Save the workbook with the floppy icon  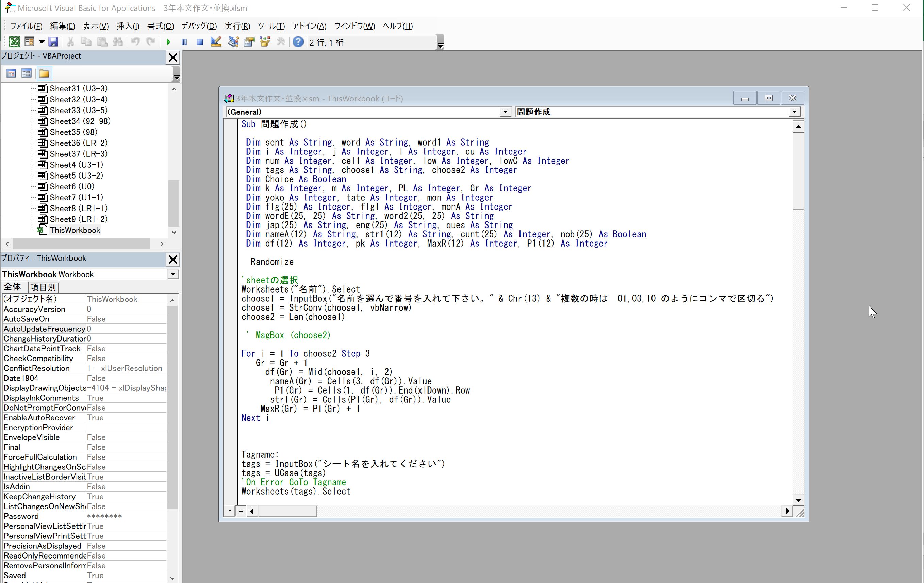(x=53, y=42)
